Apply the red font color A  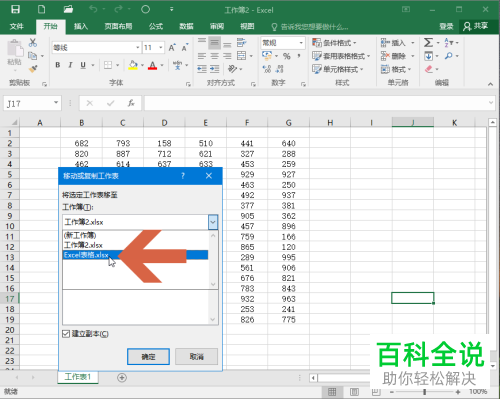click(x=152, y=65)
